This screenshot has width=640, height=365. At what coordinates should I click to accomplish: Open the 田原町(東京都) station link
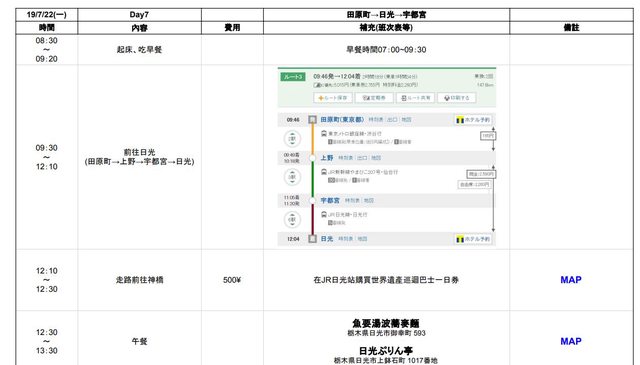[x=342, y=120]
